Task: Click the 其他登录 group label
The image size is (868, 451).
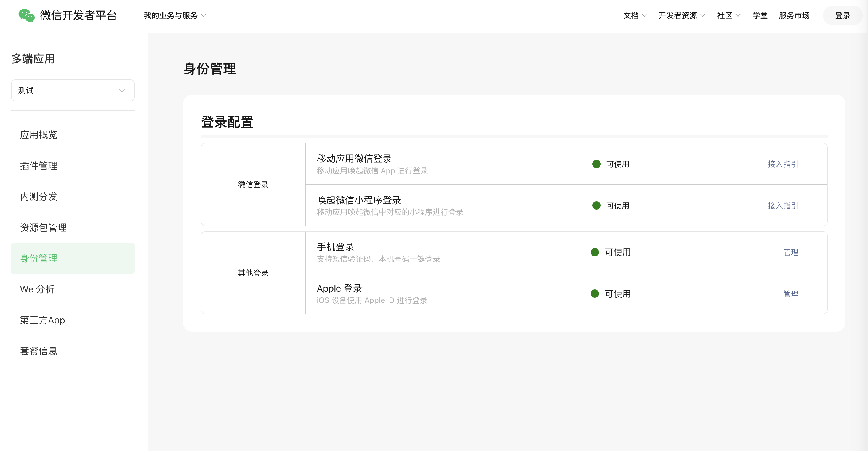Action: 253,273
